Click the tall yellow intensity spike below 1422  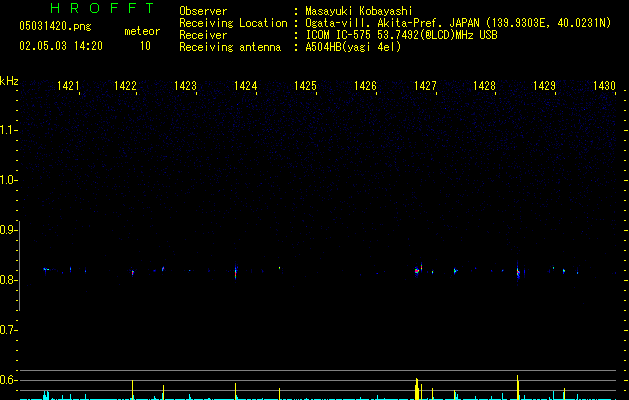(x=132, y=389)
